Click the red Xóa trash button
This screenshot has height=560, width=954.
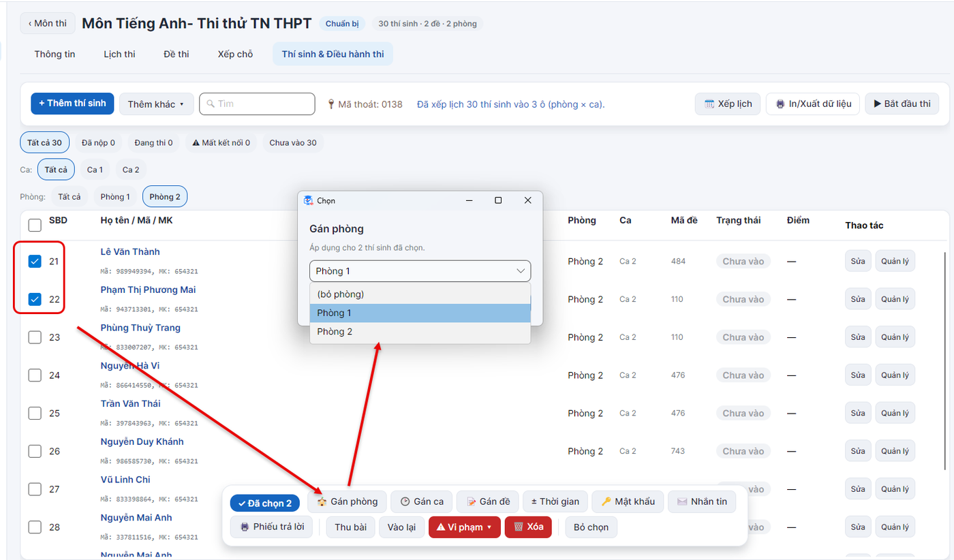(x=528, y=527)
